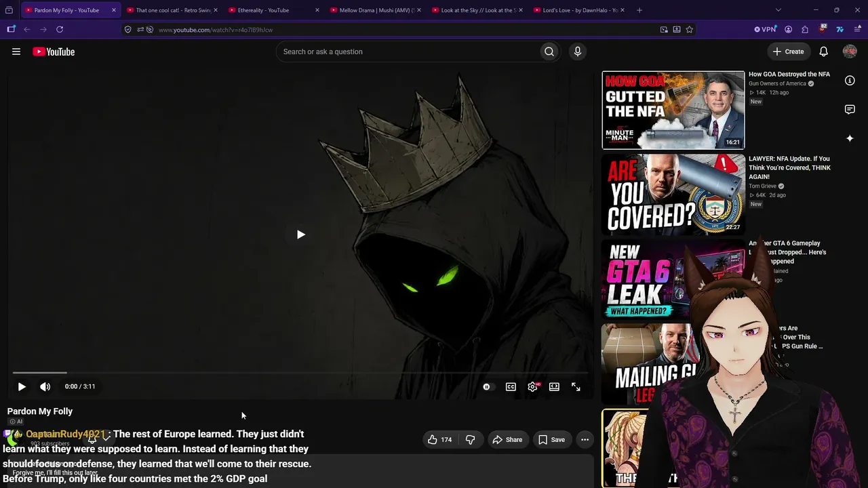The image size is (868, 488).
Task: Click the extension icon with the red badge
Action: click(823, 29)
